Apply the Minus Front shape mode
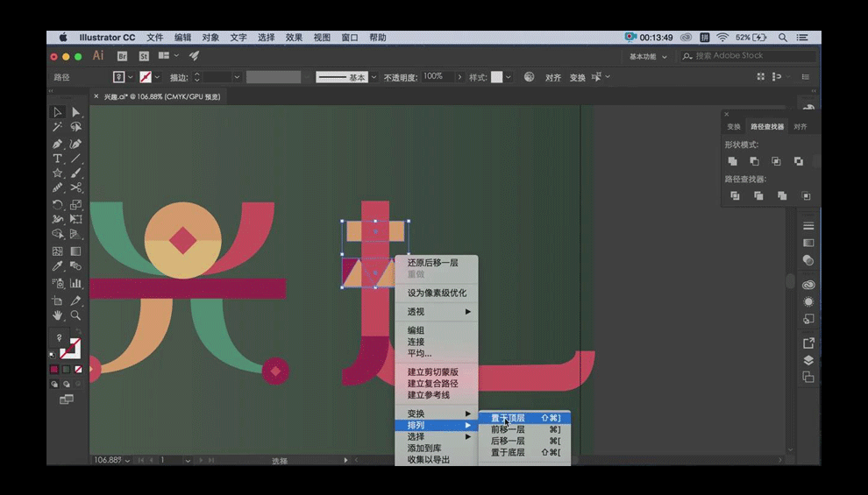The height and width of the screenshot is (495, 868). [754, 161]
